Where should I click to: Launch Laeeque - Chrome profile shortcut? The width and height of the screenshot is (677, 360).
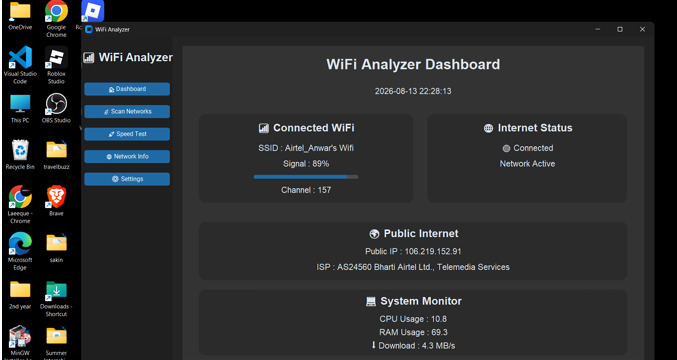[x=20, y=197]
